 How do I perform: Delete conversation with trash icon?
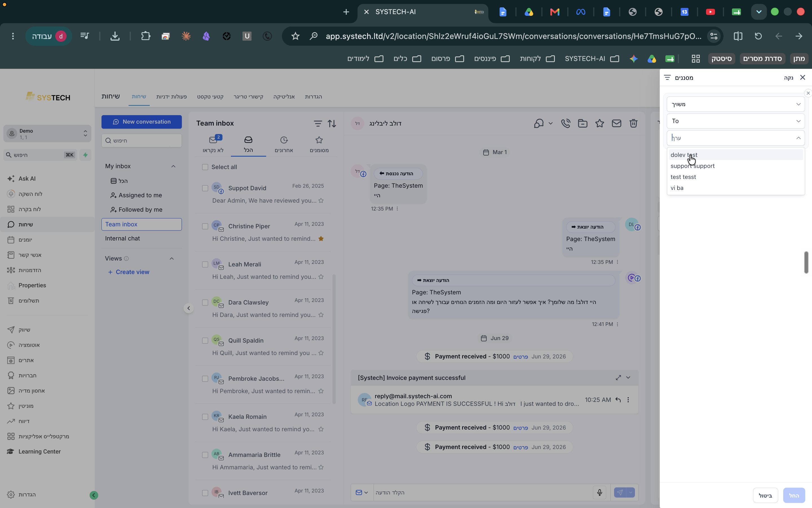click(633, 123)
